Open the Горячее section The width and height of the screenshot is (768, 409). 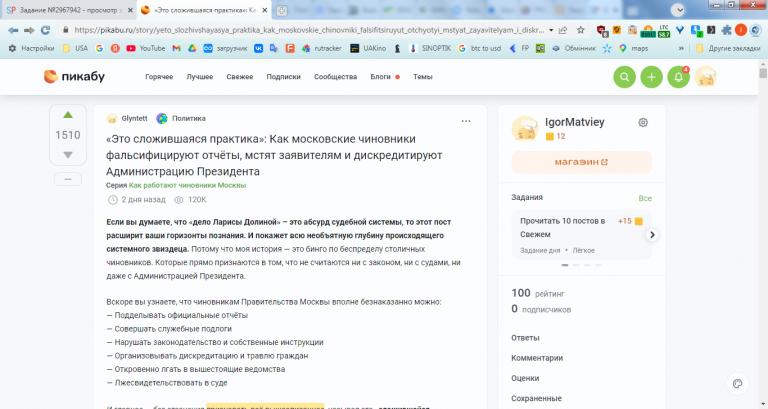click(x=159, y=77)
